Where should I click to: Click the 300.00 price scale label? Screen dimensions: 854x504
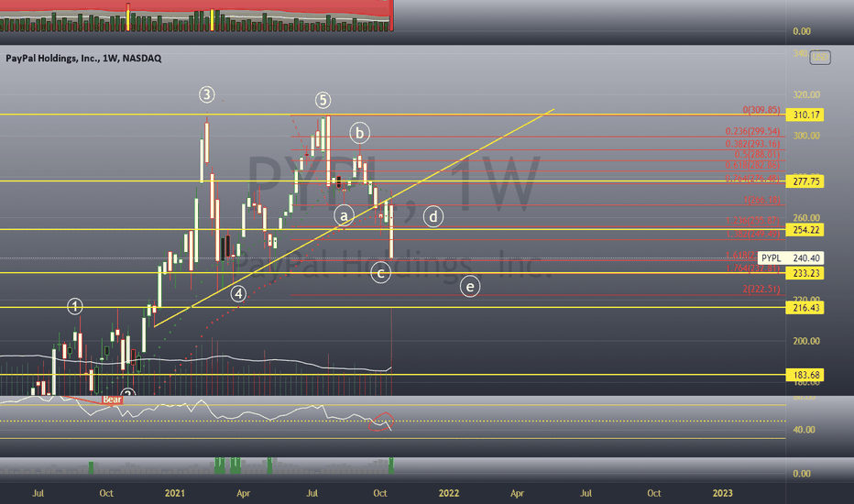point(806,136)
